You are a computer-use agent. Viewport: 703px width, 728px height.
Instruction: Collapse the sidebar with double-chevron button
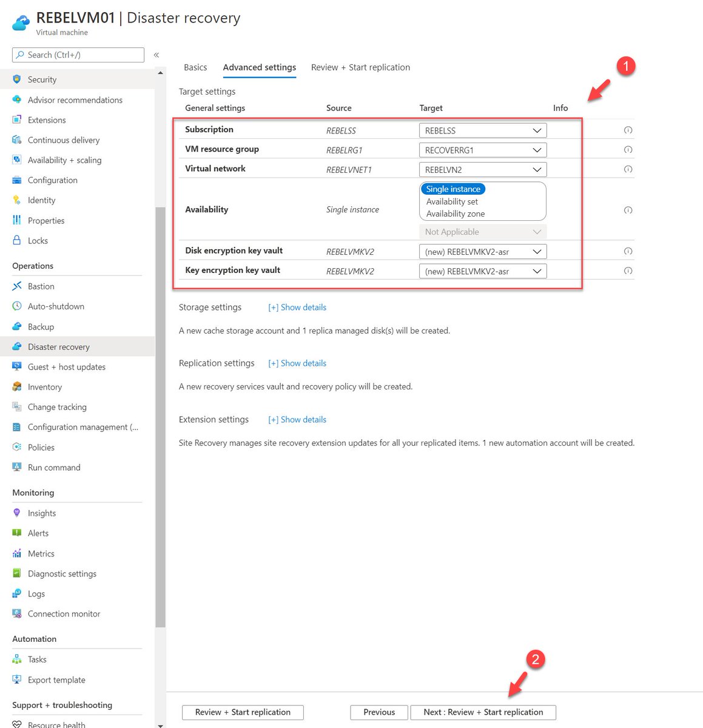[x=156, y=55]
